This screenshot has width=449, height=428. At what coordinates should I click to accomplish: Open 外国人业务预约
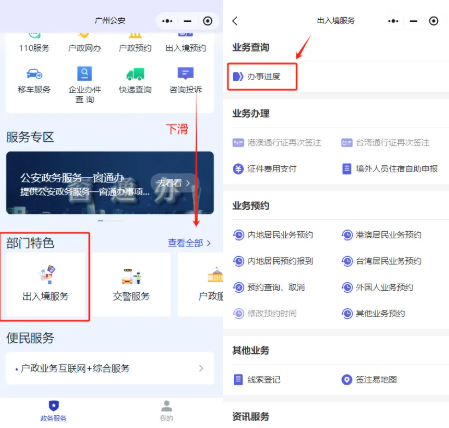(x=377, y=287)
